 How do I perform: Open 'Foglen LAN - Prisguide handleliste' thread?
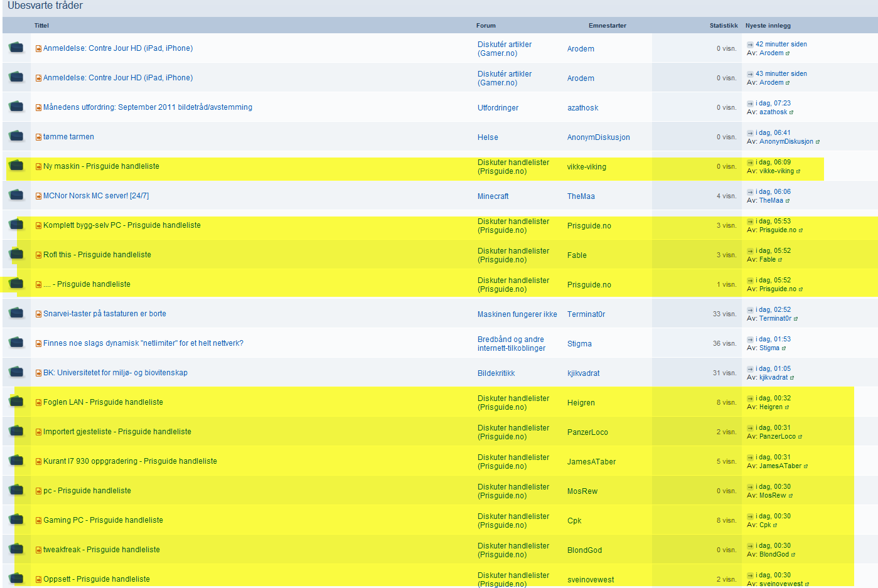coord(103,402)
